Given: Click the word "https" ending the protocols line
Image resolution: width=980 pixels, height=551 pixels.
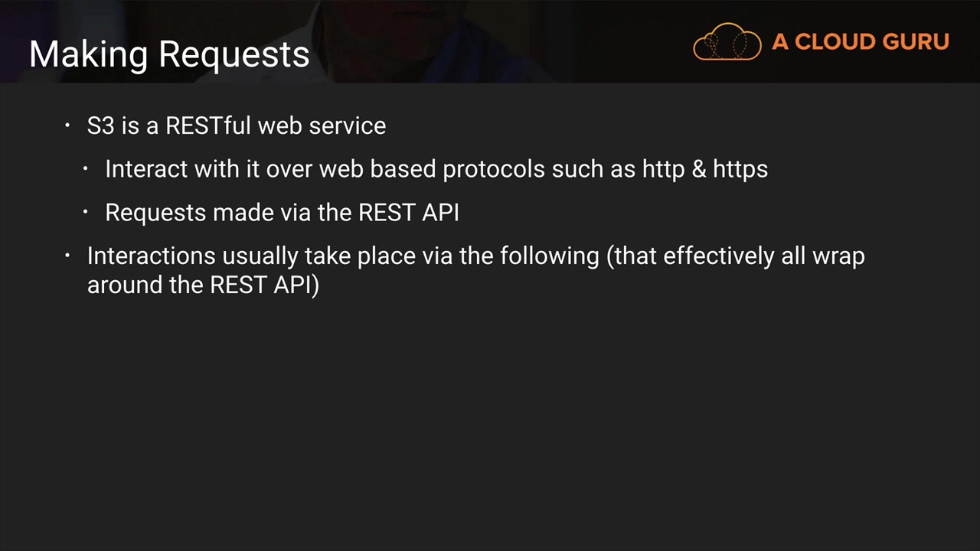Looking at the screenshot, I should (x=740, y=170).
